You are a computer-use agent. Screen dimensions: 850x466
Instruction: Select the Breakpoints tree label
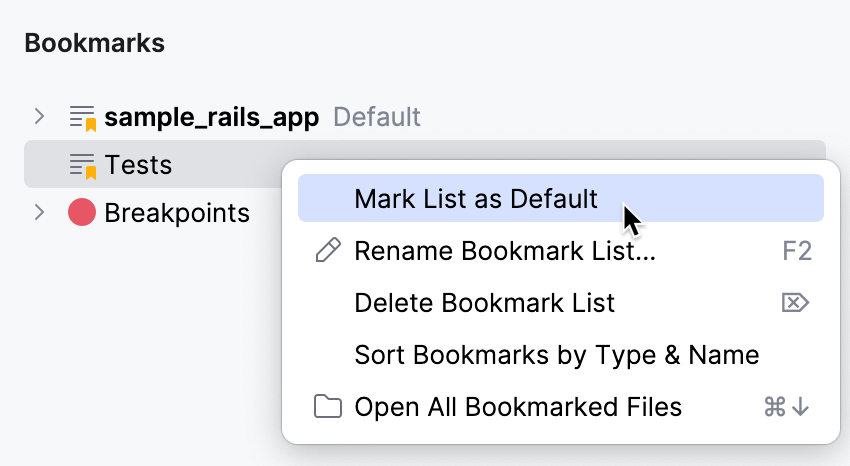pyautogui.click(x=177, y=212)
